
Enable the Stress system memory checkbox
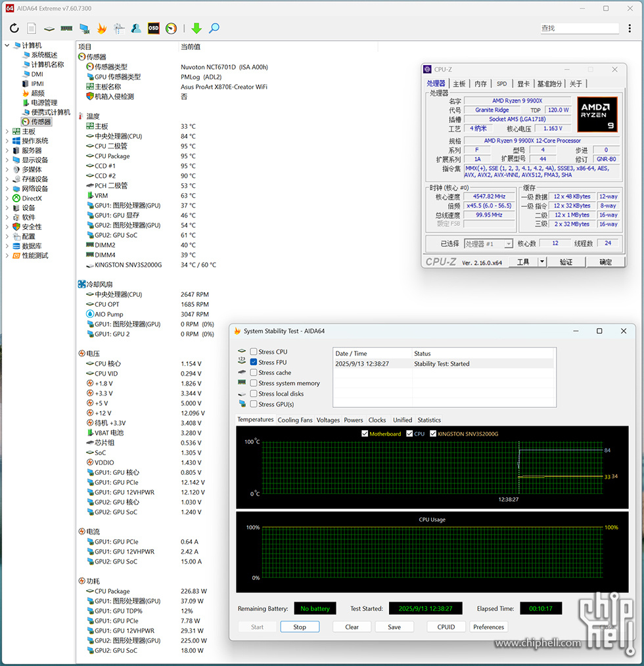click(x=254, y=383)
